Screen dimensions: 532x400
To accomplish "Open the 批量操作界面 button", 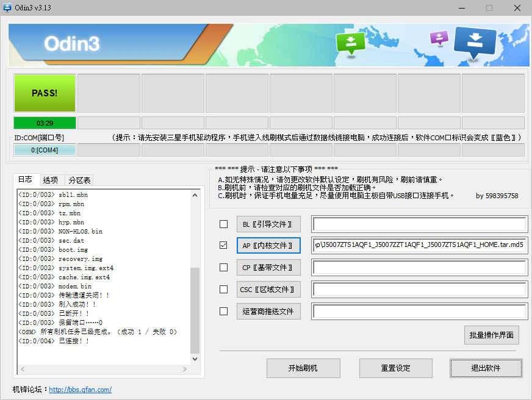I will pyautogui.click(x=491, y=335).
